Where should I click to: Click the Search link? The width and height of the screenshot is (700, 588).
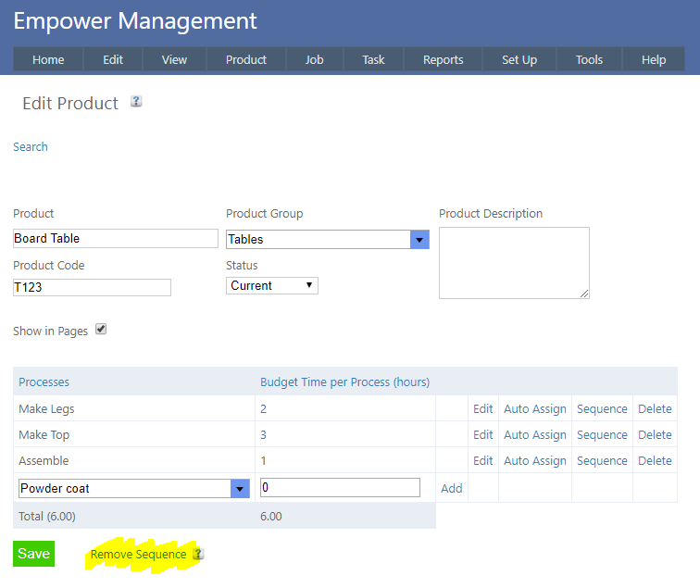pos(31,146)
